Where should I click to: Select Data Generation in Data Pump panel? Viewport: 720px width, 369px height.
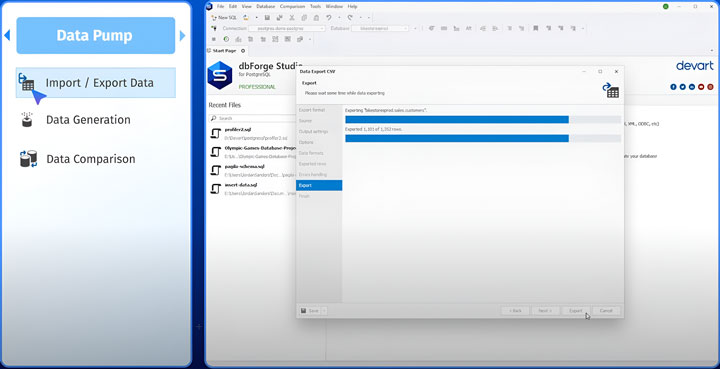[75, 120]
